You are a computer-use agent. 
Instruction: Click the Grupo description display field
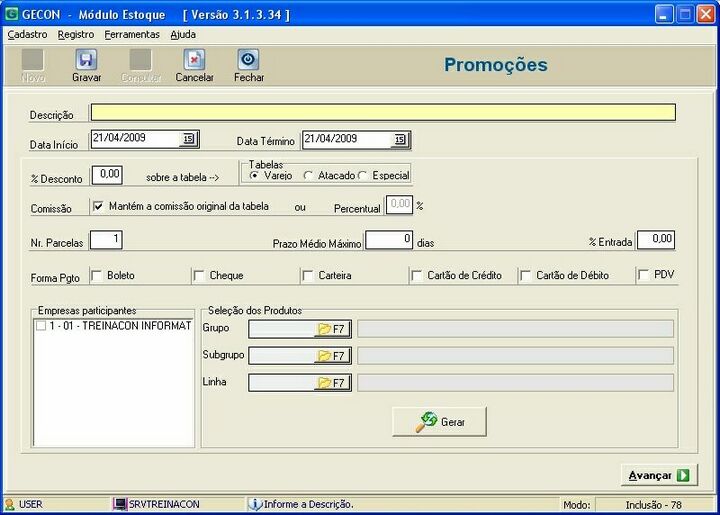(x=515, y=329)
